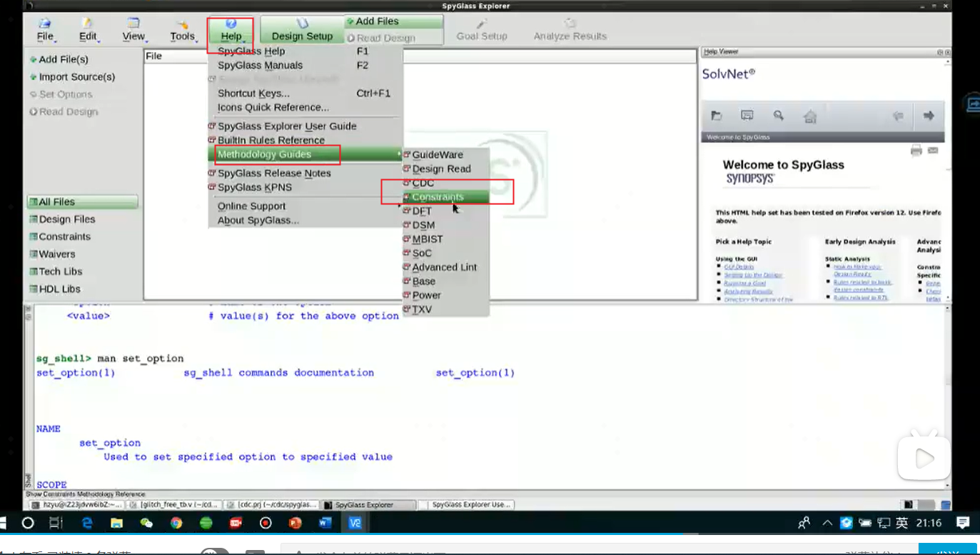This screenshot has width=980, height=555.
Task: Open Word from Windows taskbar
Action: tap(325, 523)
